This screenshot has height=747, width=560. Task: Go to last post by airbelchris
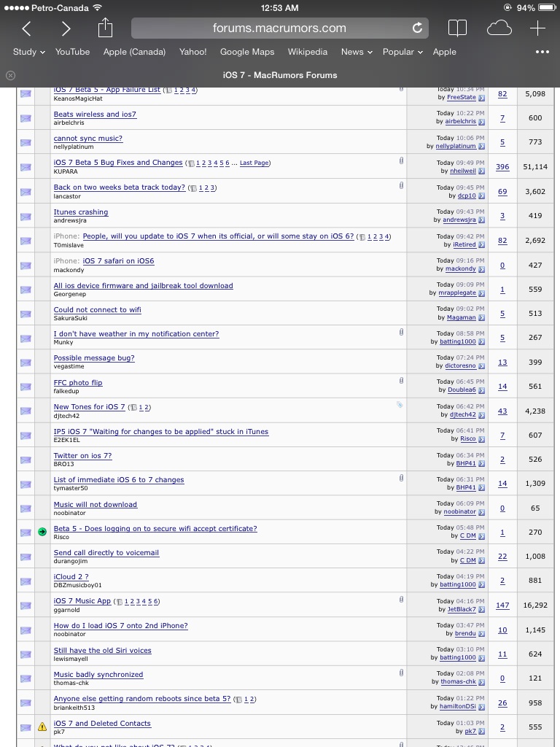click(x=481, y=122)
